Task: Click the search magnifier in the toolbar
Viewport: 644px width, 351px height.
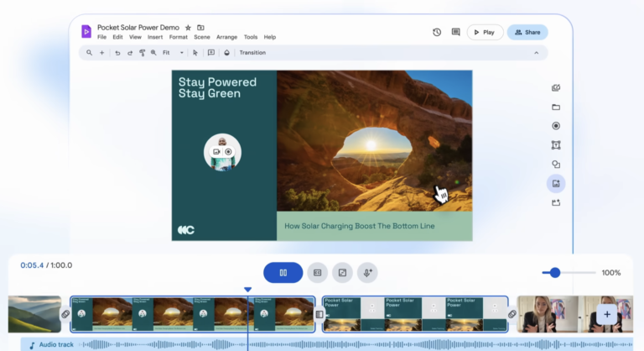Action: pyautogui.click(x=89, y=53)
